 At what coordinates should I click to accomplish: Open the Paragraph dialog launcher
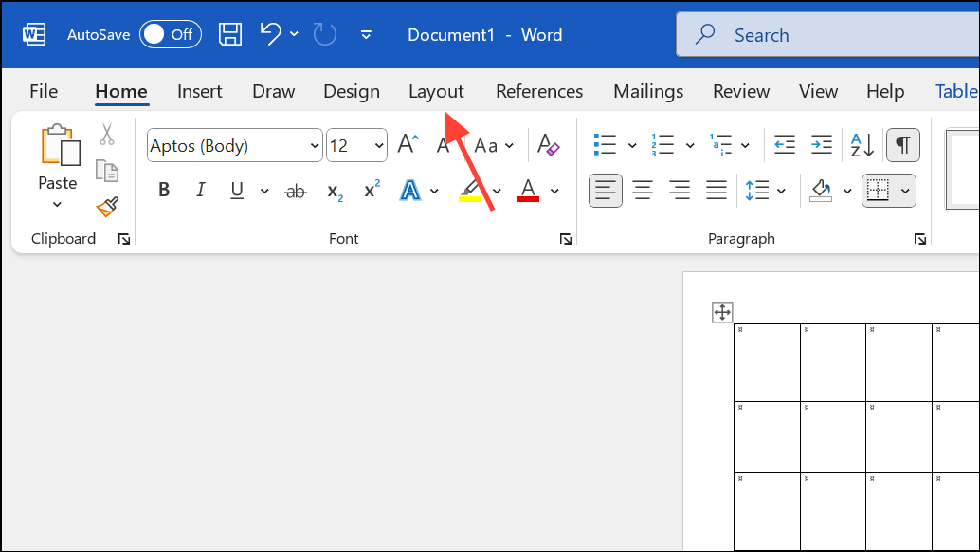(x=920, y=239)
